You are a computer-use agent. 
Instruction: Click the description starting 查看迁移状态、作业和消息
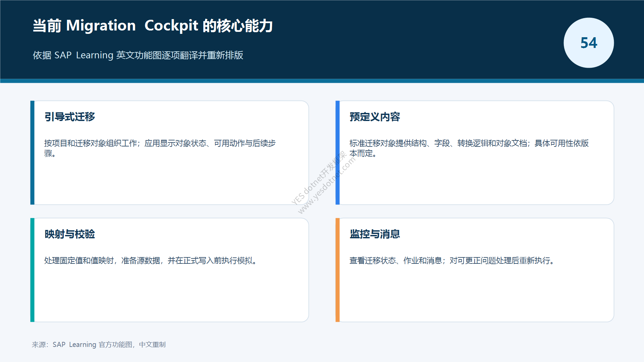tap(452, 260)
